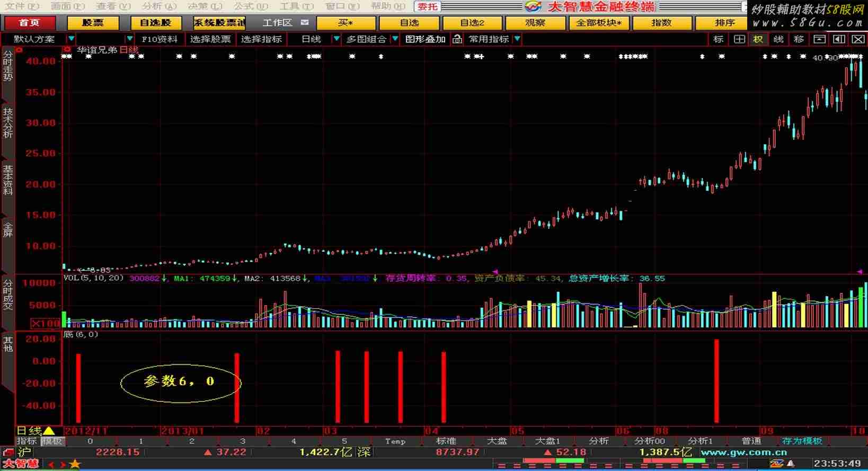Open 基本资料 in left sidebar
The image size is (868, 471).
(x=7, y=180)
